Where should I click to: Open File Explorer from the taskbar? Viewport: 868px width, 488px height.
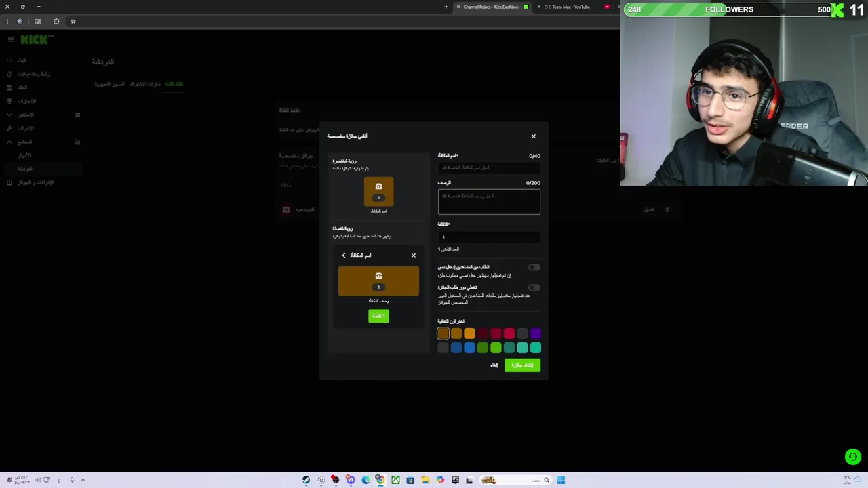[425, 480]
